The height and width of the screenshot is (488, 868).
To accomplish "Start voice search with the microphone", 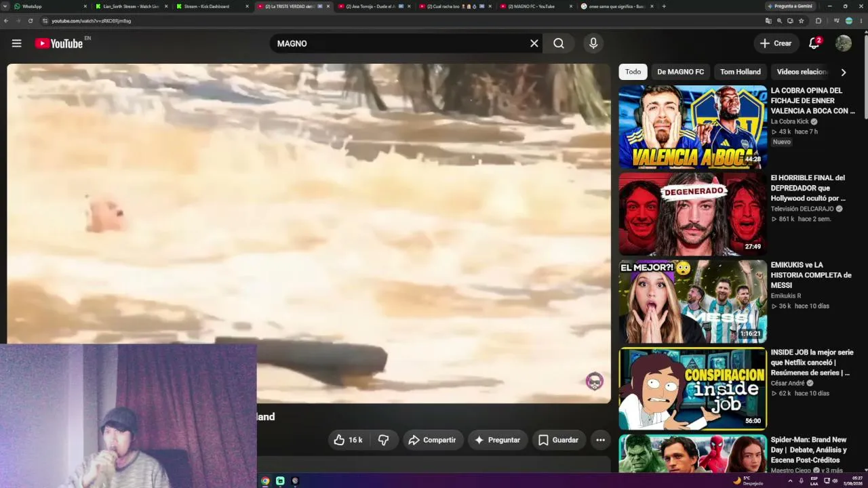I will tap(593, 43).
